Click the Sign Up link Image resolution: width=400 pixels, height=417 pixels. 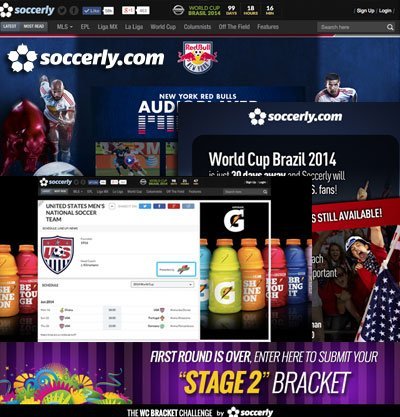pyautogui.click(x=365, y=11)
